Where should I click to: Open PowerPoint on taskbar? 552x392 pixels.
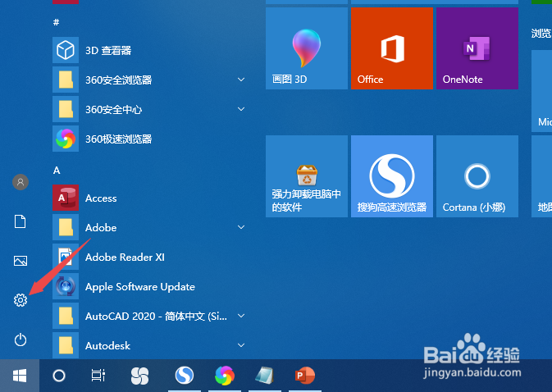point(305,376)
